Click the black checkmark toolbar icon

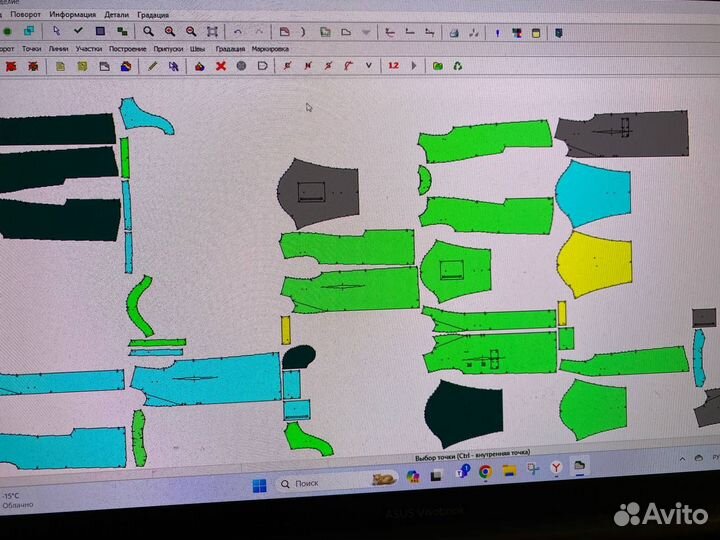pos(78,32)
